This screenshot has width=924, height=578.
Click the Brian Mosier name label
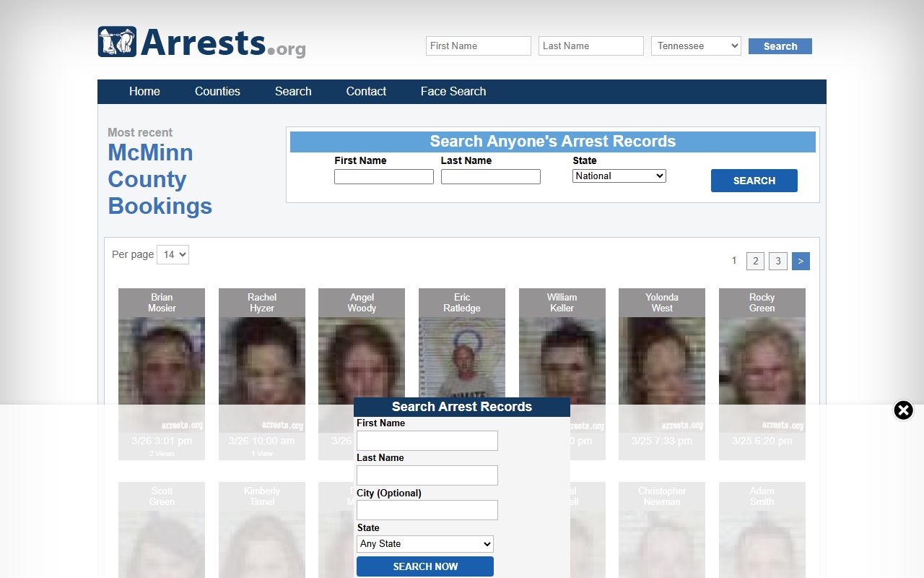[x=162, y=303]
